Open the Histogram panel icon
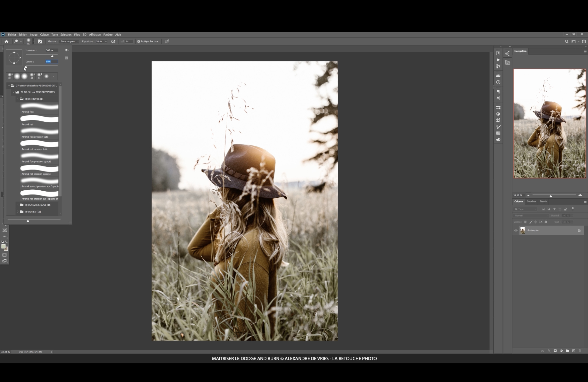This screenshot has height=382, width=588. [x=498, y=76]
